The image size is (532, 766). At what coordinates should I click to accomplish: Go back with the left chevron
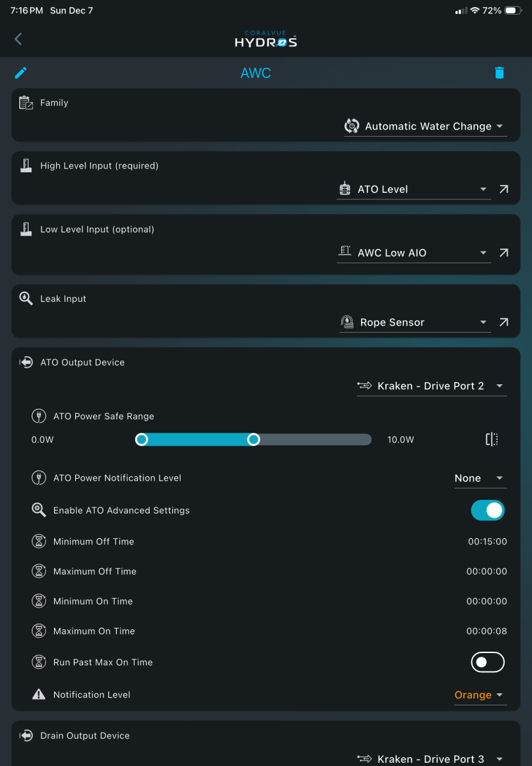pyautogui.click(x=18, y=39)
